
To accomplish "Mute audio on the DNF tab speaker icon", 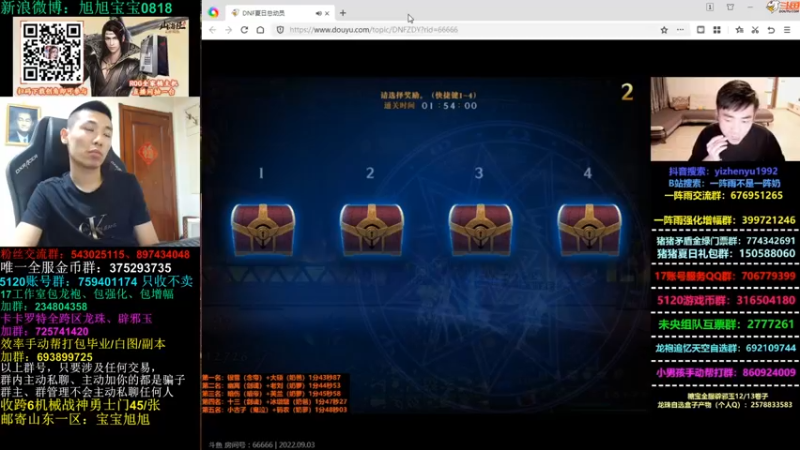I will coord(318,13).
